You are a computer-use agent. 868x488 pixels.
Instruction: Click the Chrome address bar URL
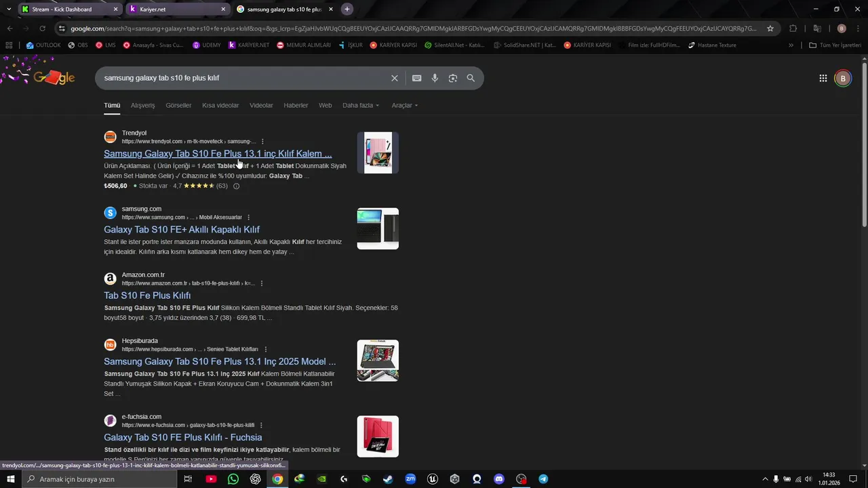(414, 28)
